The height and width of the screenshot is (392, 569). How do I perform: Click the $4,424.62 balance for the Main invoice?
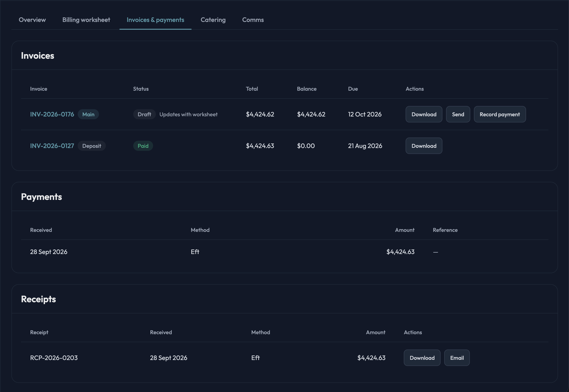[x=311, y=114]
